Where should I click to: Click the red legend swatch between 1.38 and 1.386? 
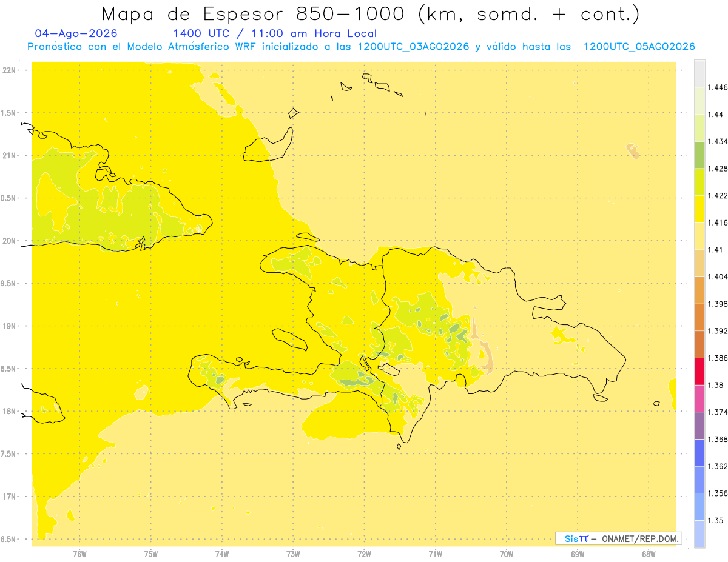tap(699, 372)
